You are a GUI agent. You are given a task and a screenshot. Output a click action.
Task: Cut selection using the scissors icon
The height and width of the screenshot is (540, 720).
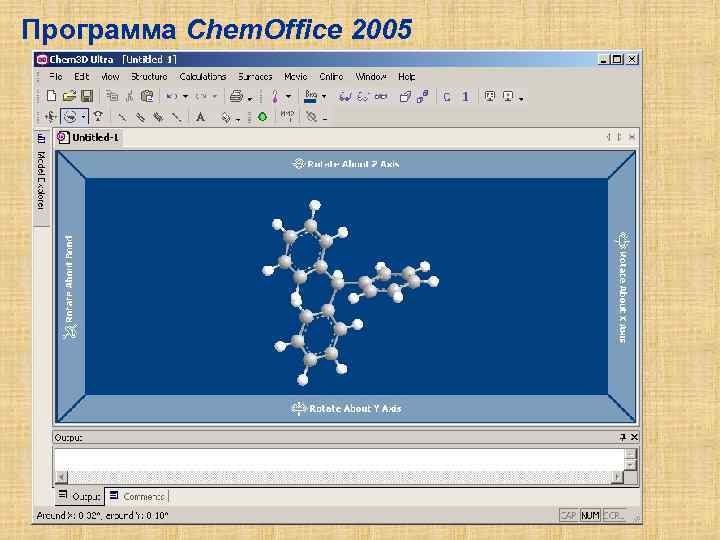pos(129,96)
